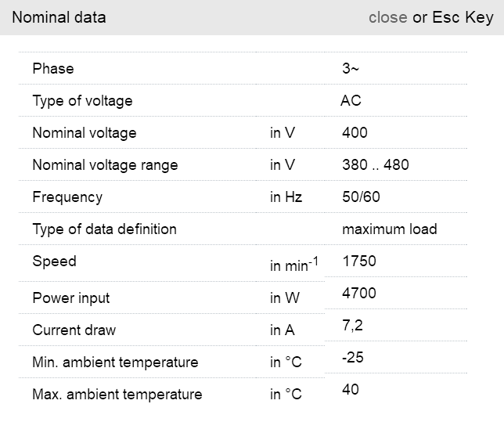Select the Phase row label
Screen dimensions: 504x422
[53, 69]
